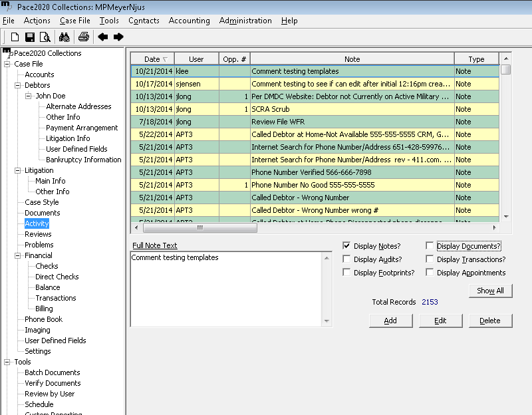Enable the Display Audits checkbox
The height and width of the screenshot is (415, 532).
click(346, 259)
